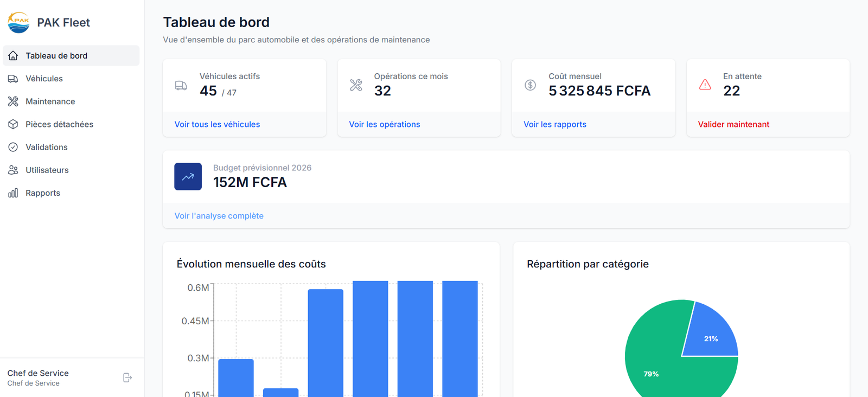This screenshot has height=397, width=868.
Task: Go to the Véhicules section
Action: (44, 79)
